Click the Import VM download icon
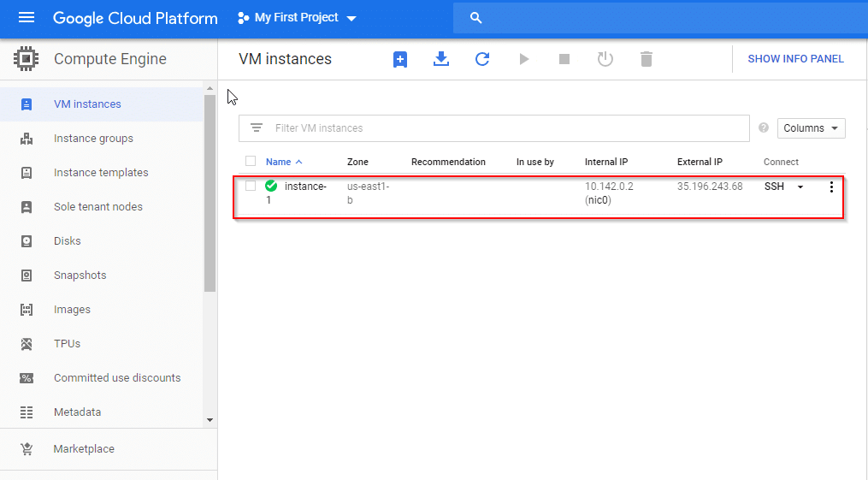The image size is (868, 480). (441, 59)
